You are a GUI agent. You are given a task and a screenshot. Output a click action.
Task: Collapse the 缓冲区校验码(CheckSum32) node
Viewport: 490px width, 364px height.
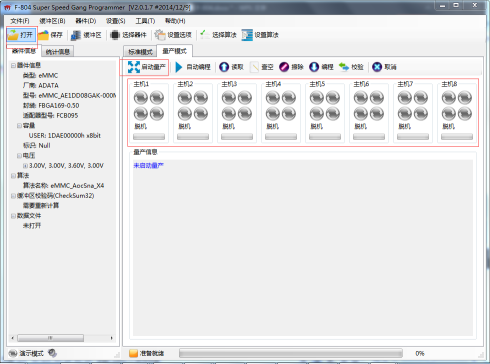point(13,196)
